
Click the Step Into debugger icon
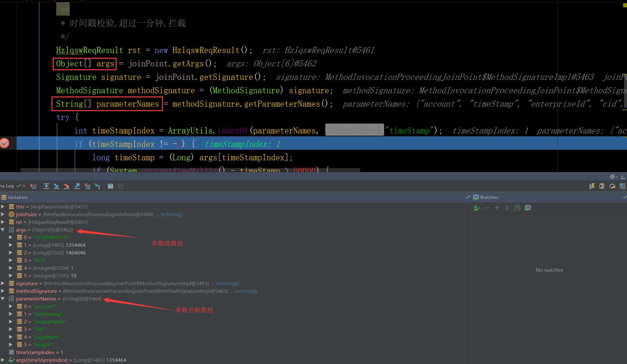coord(57,186)
